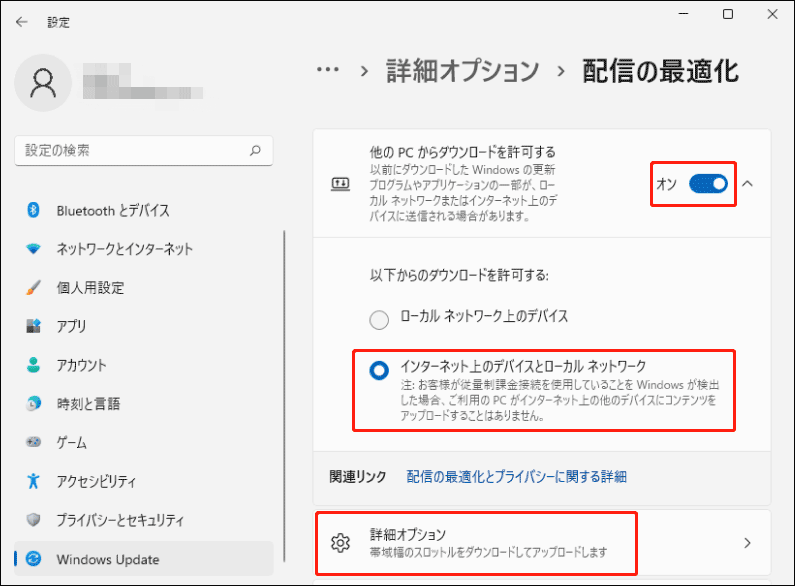The width and height of the screenshot is (795, 586).
Task: Select ローカル ネットワーク上のデバイス radio button
Action: [x=379, y=320]
